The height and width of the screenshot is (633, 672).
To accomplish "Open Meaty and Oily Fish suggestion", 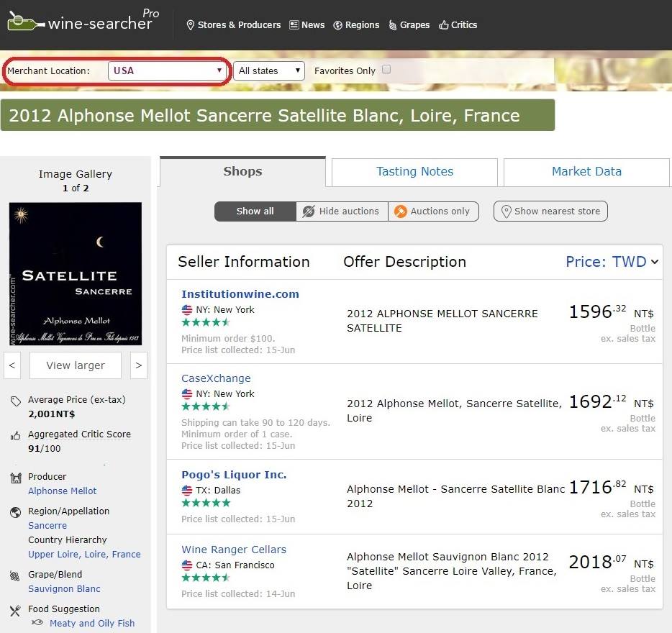I will (92, 623).
